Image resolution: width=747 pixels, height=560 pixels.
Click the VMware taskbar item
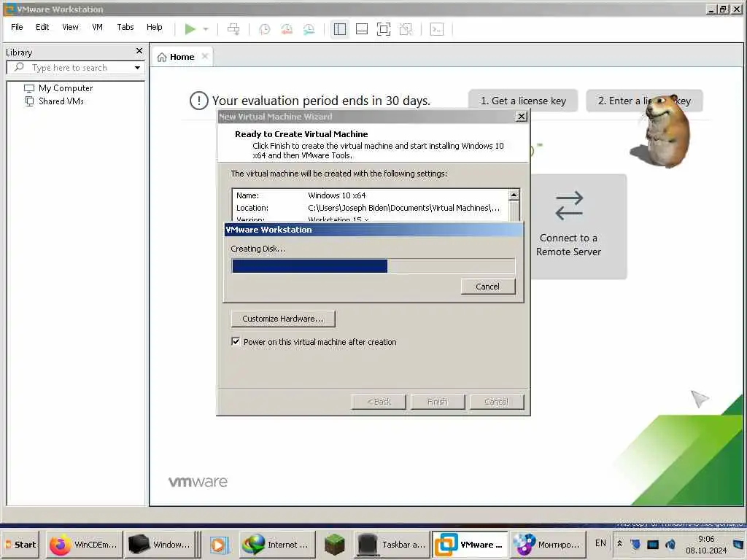click(470, 544)
